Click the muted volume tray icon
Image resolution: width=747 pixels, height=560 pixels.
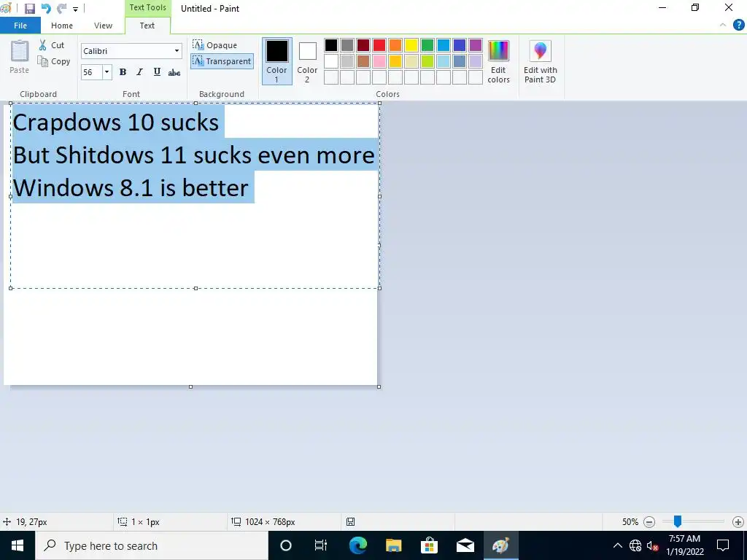point(653,545)
